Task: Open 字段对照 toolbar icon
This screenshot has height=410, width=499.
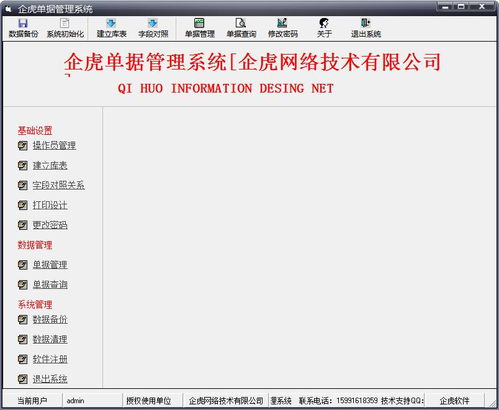Action: [153, 23]
